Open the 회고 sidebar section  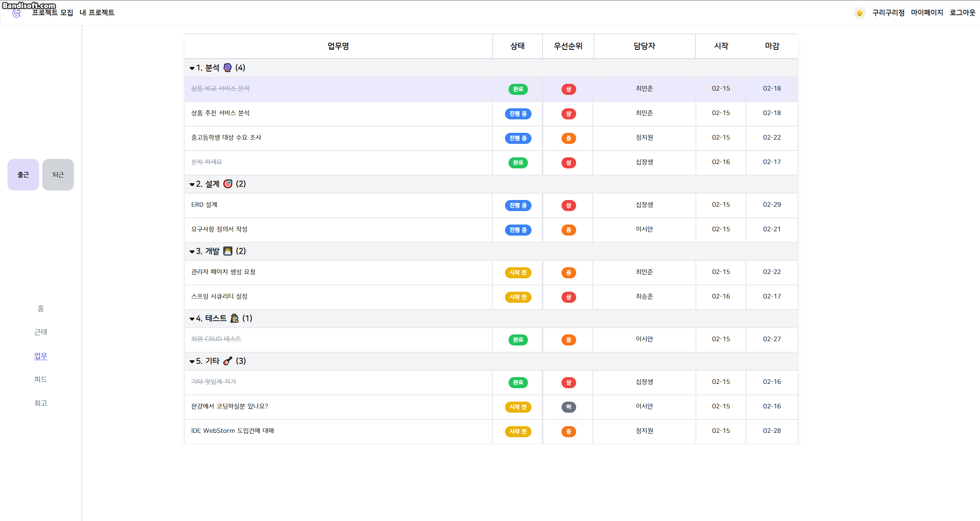pyautogui.click(x=41, y=403)
